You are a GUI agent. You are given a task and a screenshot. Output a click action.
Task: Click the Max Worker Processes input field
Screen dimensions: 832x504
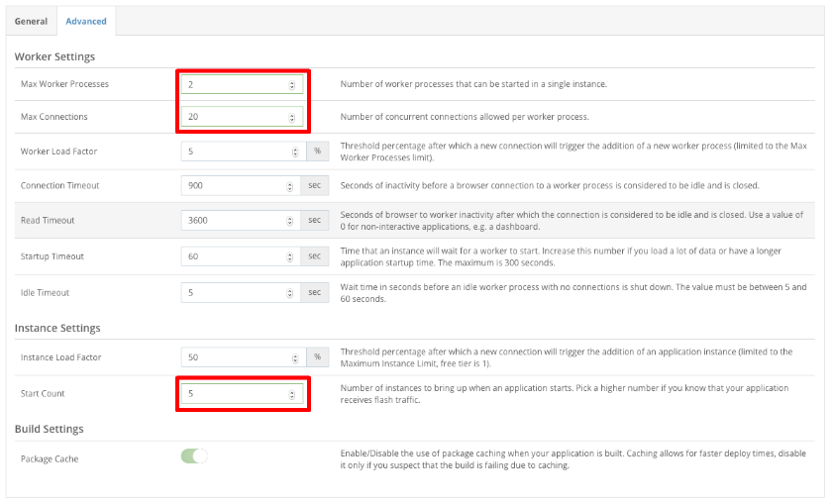point(234,85)
